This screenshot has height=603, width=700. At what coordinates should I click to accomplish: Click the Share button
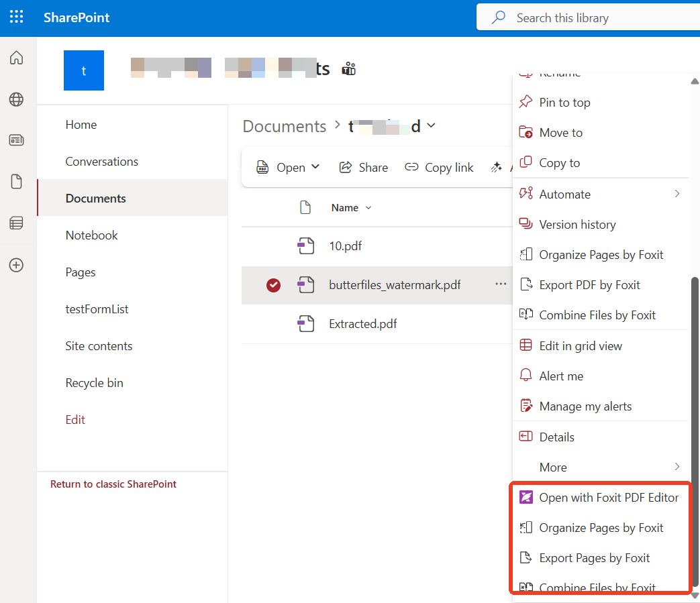tap(363, 167)
